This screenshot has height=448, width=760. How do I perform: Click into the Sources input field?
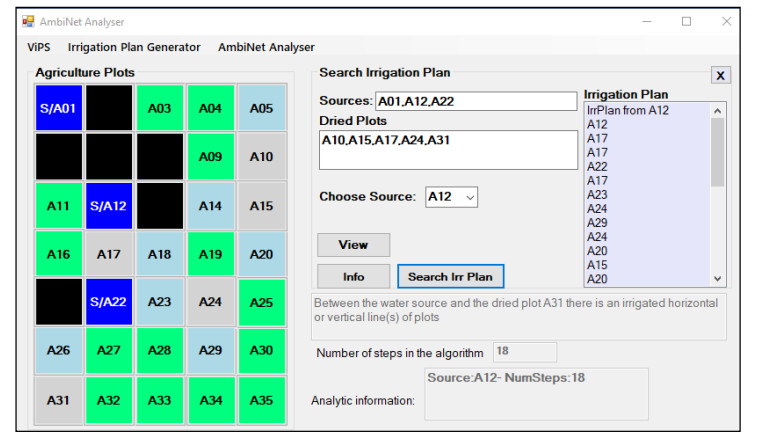tap(475, 101)
